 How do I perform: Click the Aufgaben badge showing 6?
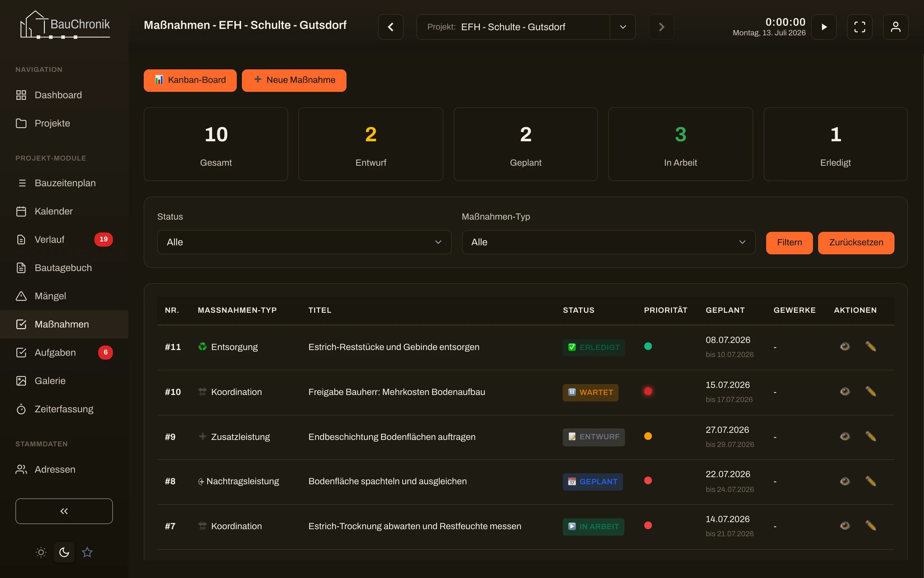[x=105, y=353]
